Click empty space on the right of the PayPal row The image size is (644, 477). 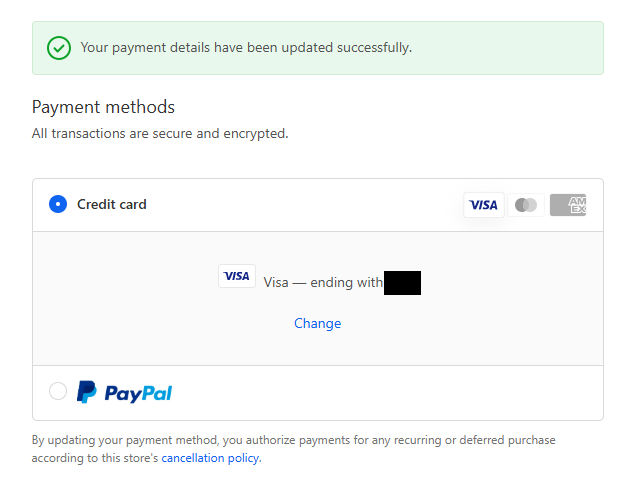pyautogui.click(x=450, y=393)
